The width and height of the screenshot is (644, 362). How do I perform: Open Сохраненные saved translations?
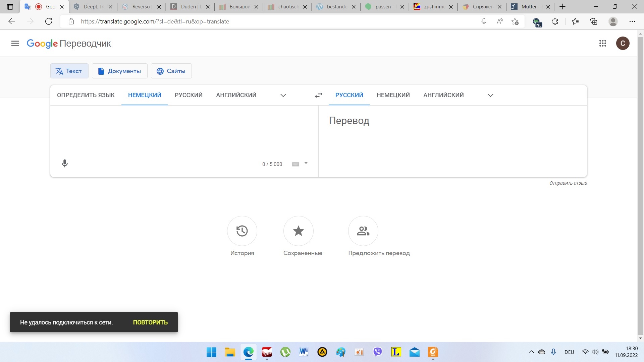[299, 231]
